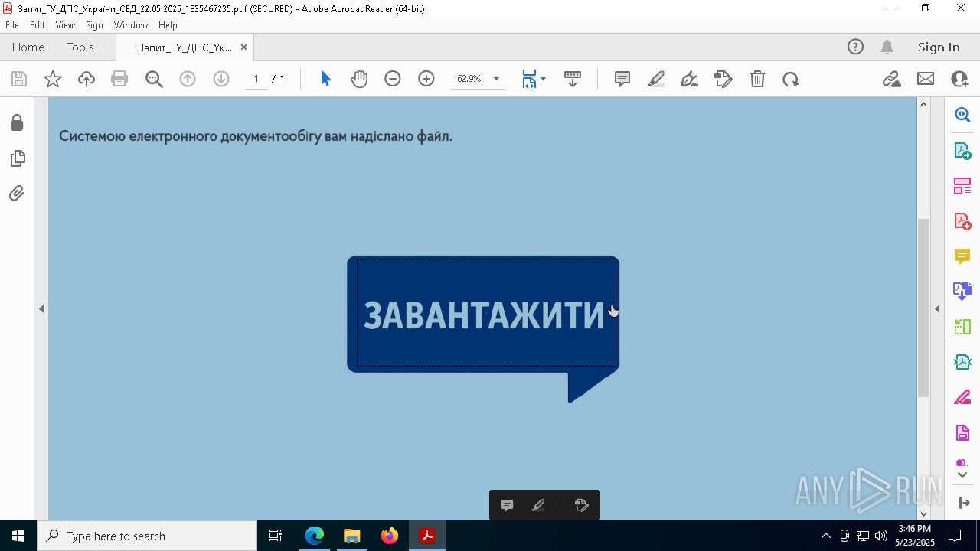Open the search tool in right pane
This screenshot has width=980, height=551.
[x=962, y=115]
